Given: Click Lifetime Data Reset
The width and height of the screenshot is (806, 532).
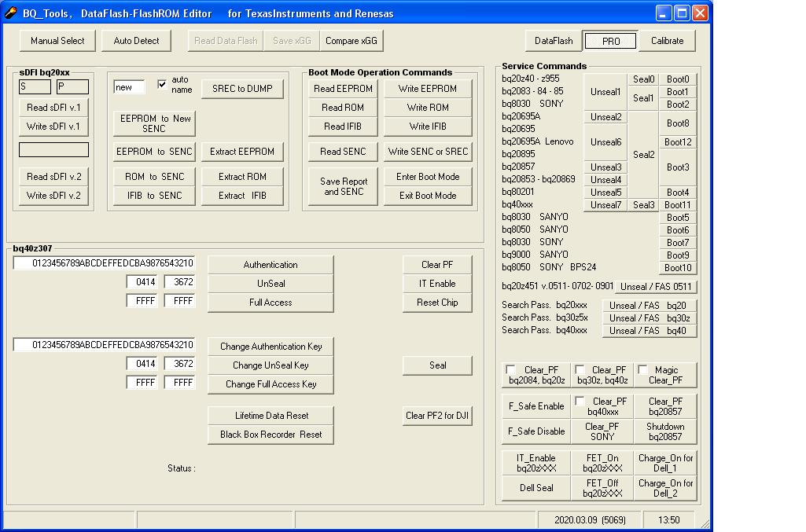Looking at the screenshot, I should (271, 416).
